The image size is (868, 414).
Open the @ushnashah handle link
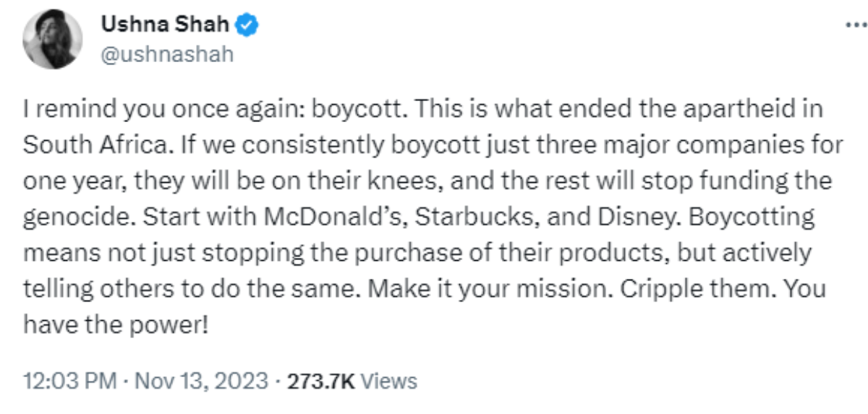pos(166,55)
